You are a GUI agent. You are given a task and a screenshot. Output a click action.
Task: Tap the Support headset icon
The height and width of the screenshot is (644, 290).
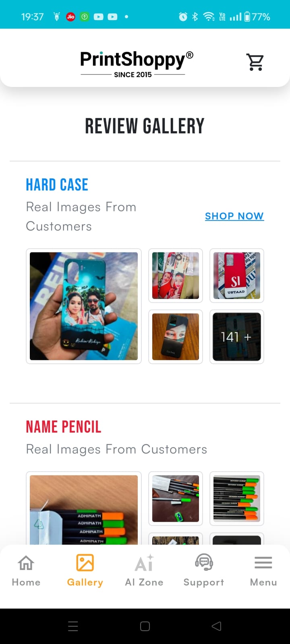[204, 563]
